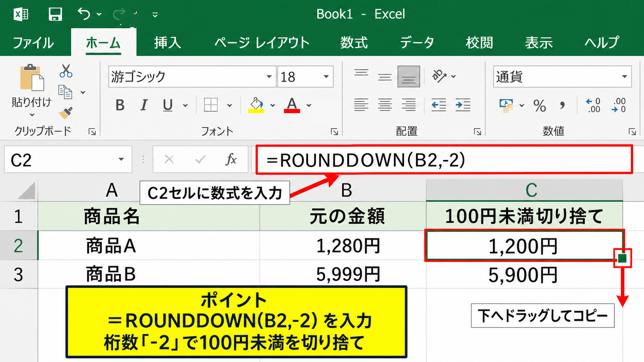Image resolution: width=644 pixels, height=362 pixels.
Task: Open the ヘルプ tab
Action: point(602,42)
